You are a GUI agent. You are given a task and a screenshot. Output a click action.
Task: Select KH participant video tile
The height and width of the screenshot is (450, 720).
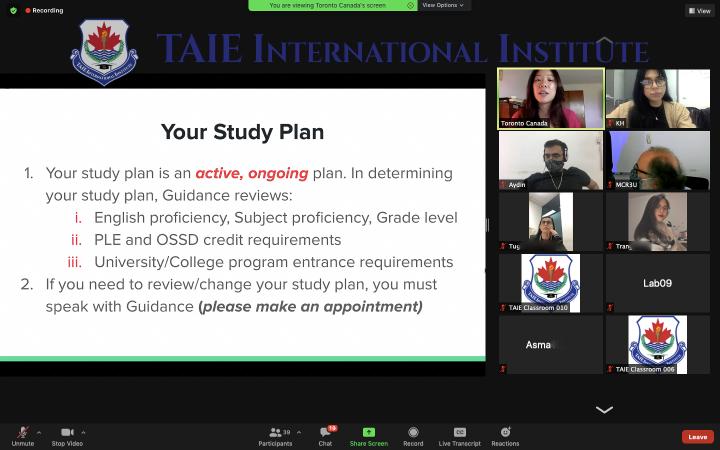[658, 98]
